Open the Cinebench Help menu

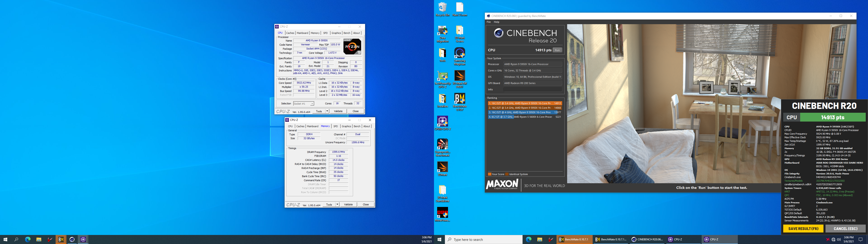coord(496,22)
